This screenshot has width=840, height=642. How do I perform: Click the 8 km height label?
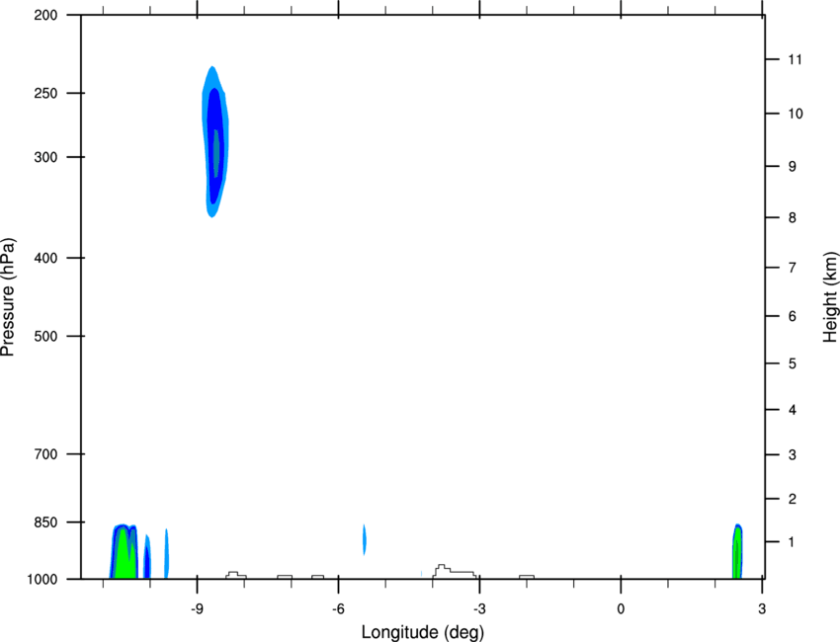click(792, 218)
